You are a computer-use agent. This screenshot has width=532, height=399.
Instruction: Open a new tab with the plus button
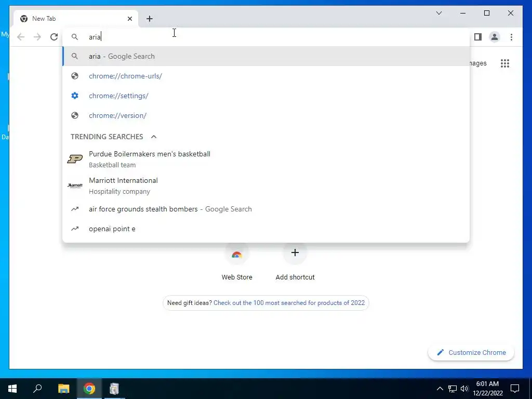[150, 19]
